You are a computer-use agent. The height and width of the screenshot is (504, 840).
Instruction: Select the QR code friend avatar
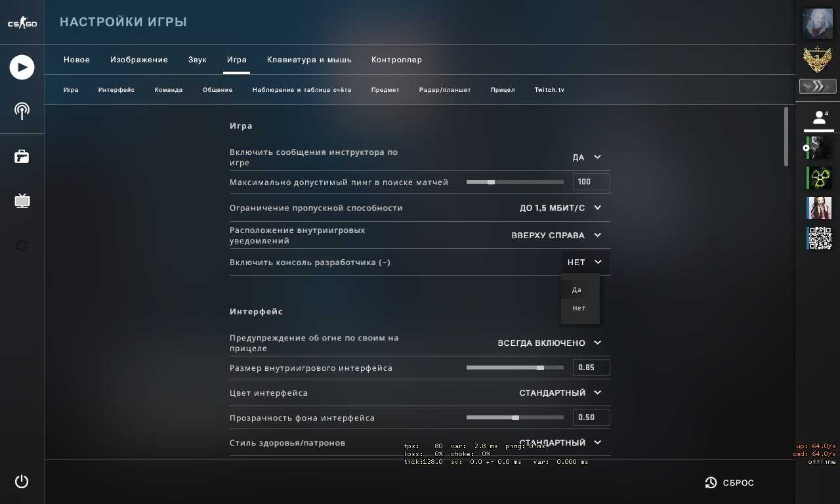(x=818, y=238)
